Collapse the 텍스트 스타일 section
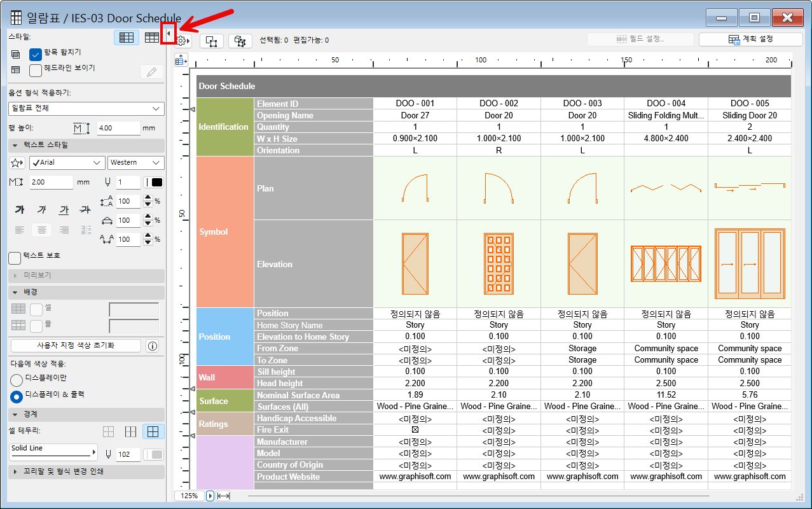Screen dimensions: 812x509 click(86, 145)
